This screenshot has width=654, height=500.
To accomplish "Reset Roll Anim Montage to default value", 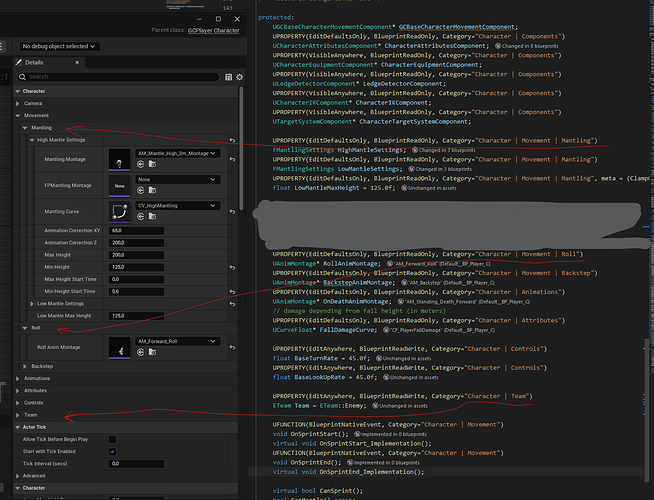I will [x=232, y=346].
